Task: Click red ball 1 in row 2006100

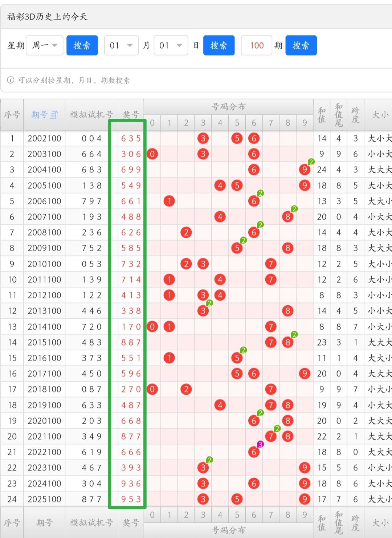Action: pos(169,201)
